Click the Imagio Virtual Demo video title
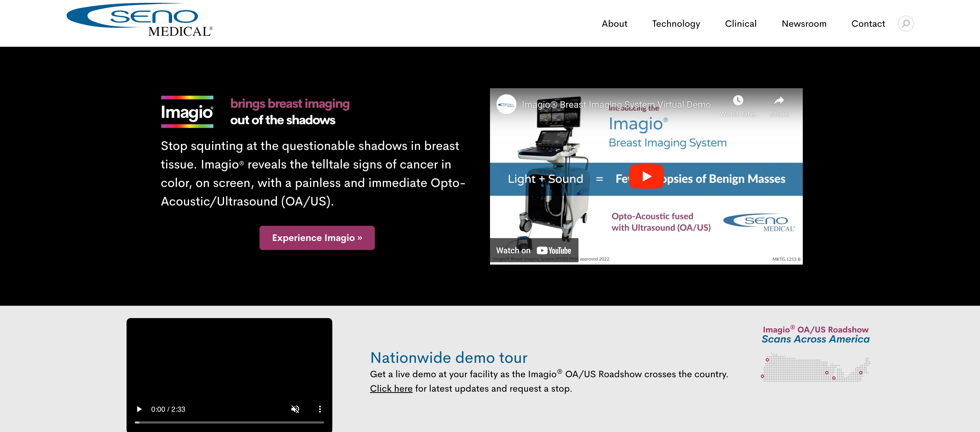980x432 pixels. [616, 105]
